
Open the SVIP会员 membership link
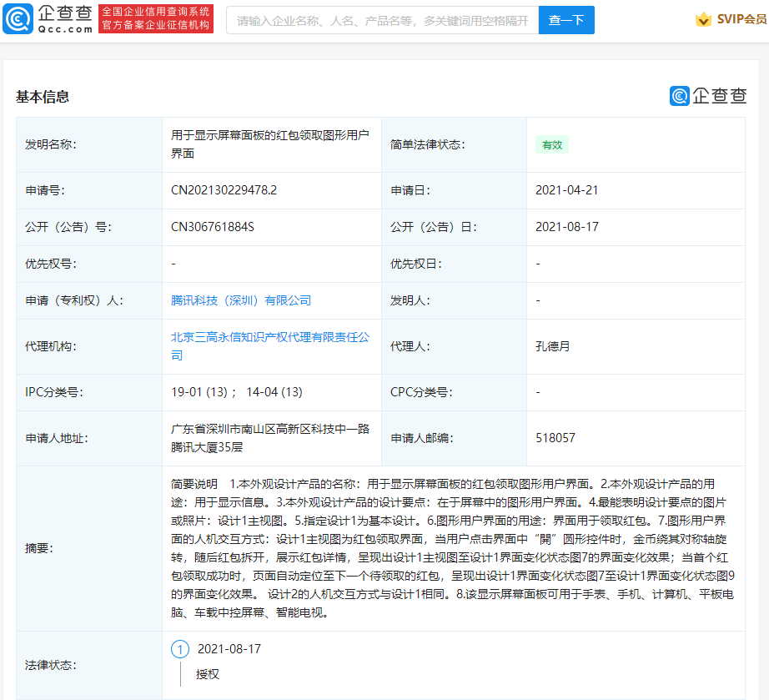(x=741, y=19)
